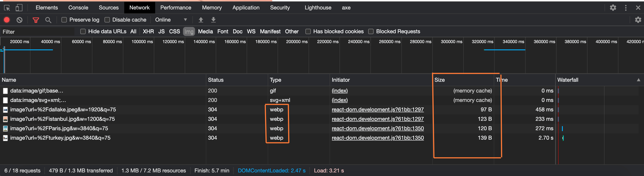This screenshot has width=644, height=176.
Task: Switch to the Application tab
Action: tap(246, 8)
